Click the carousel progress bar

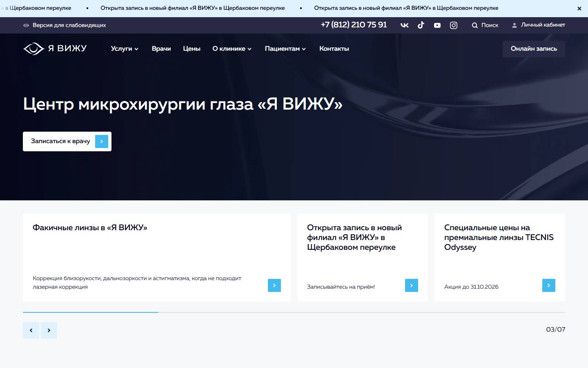[294, 312]
